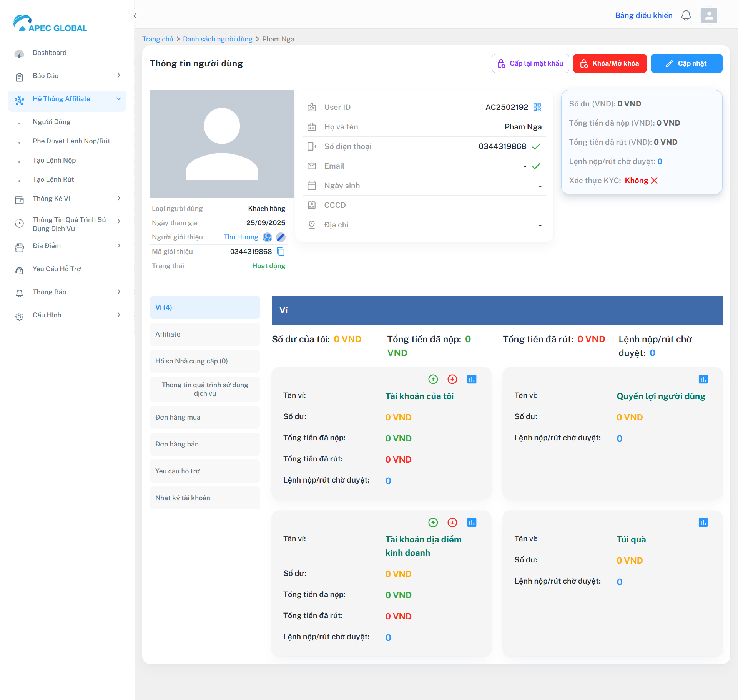This screenshot has width=738, height=700.
Task: Click the QR code icon beside User ID
Action: [x=537, y=107]
